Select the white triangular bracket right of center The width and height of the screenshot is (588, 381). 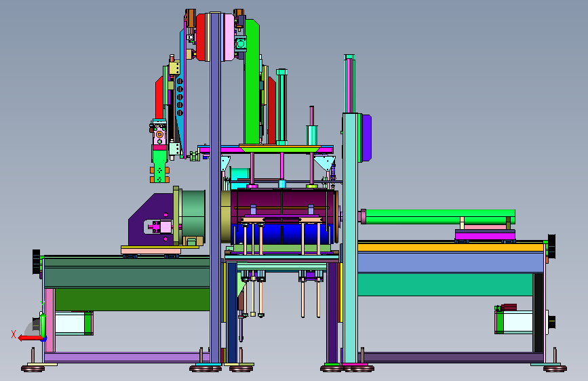[x=325, y=163]
